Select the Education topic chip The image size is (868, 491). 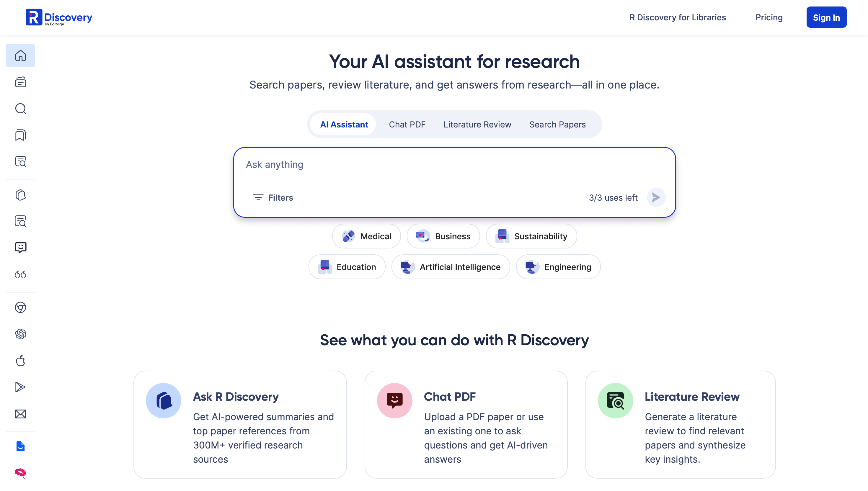[347, 267]
